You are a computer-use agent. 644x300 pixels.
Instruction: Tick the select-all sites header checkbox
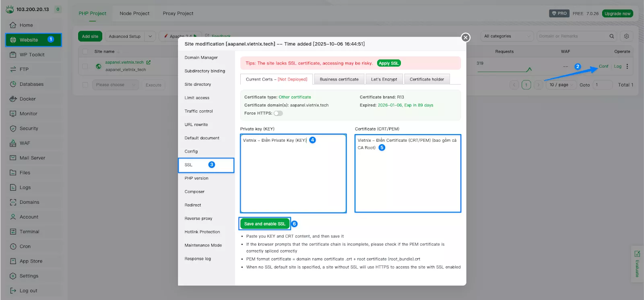85,52
